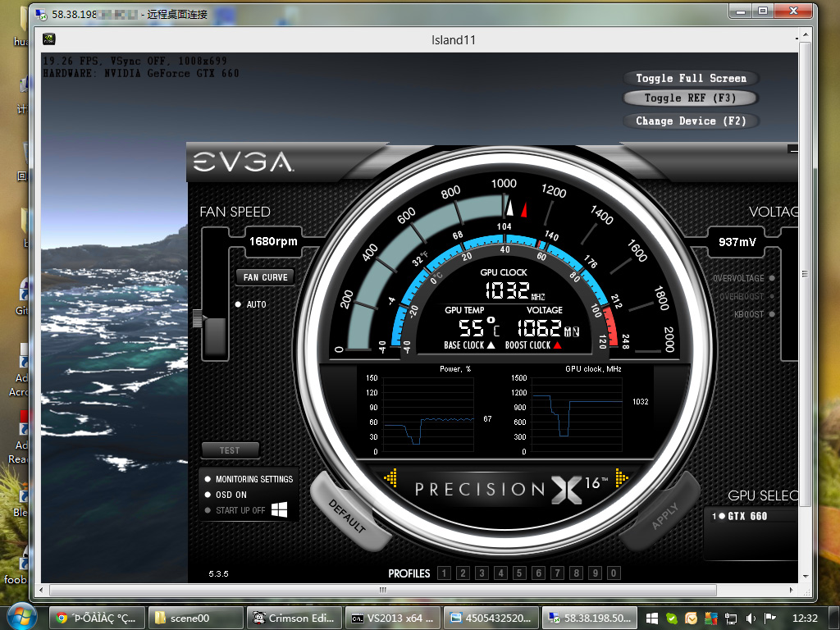Click Toggle REF (F3) button

[691, 98]
